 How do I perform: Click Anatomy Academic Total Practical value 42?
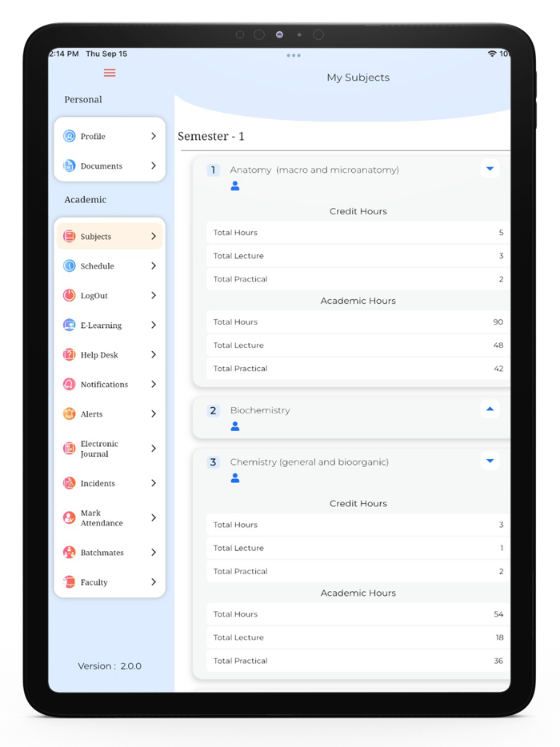(x=498, y=369)
